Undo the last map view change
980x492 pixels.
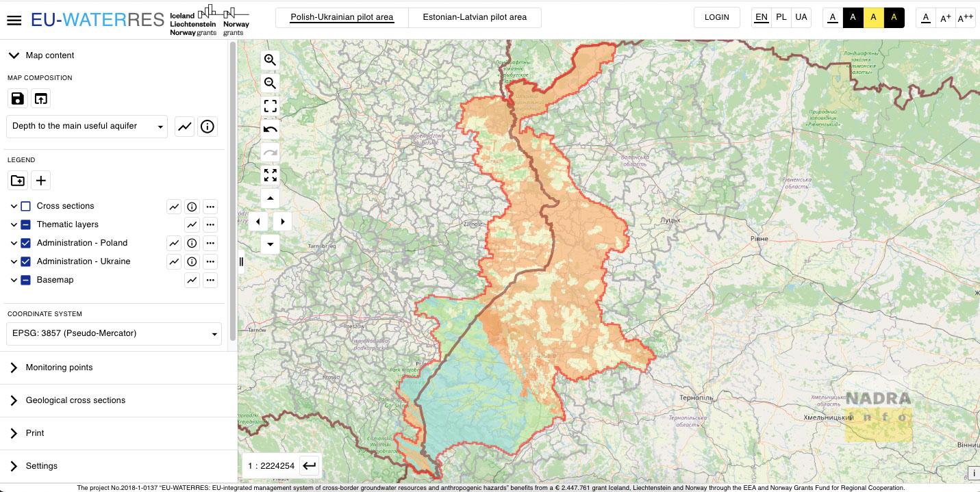(271, 129)
